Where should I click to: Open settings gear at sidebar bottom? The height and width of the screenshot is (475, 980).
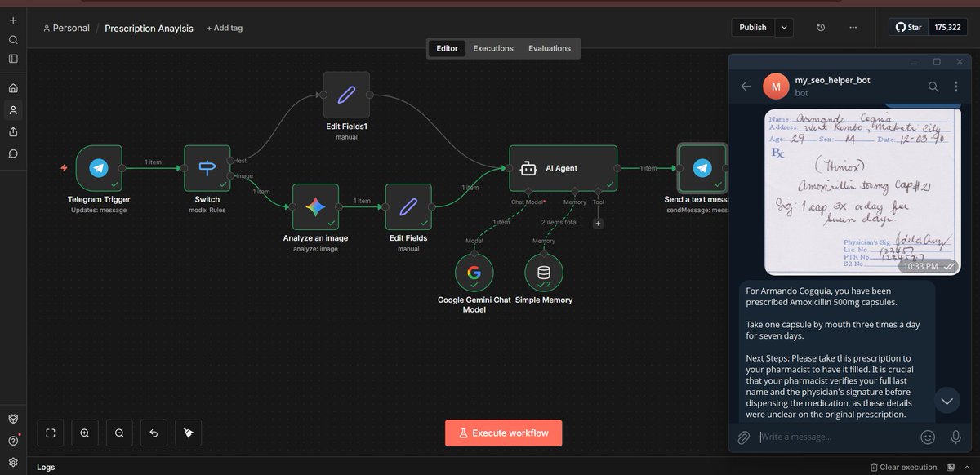(13, 462)
